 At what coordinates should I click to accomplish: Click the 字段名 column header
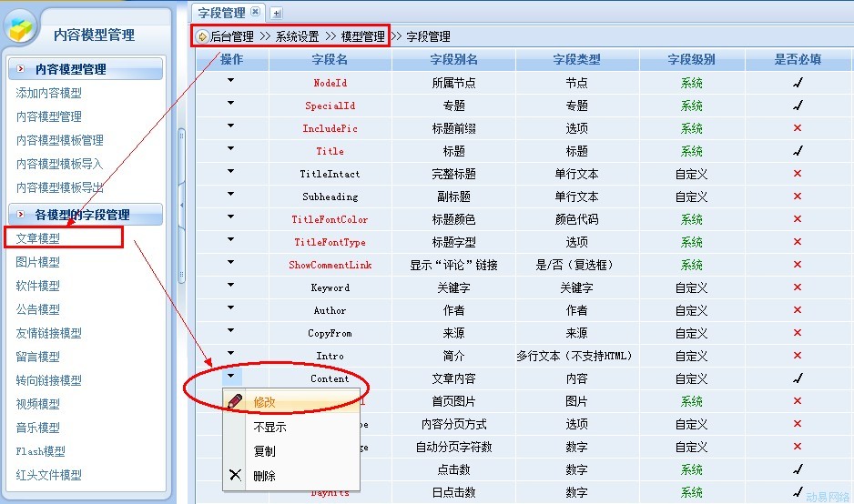click(x=330, y=60)
